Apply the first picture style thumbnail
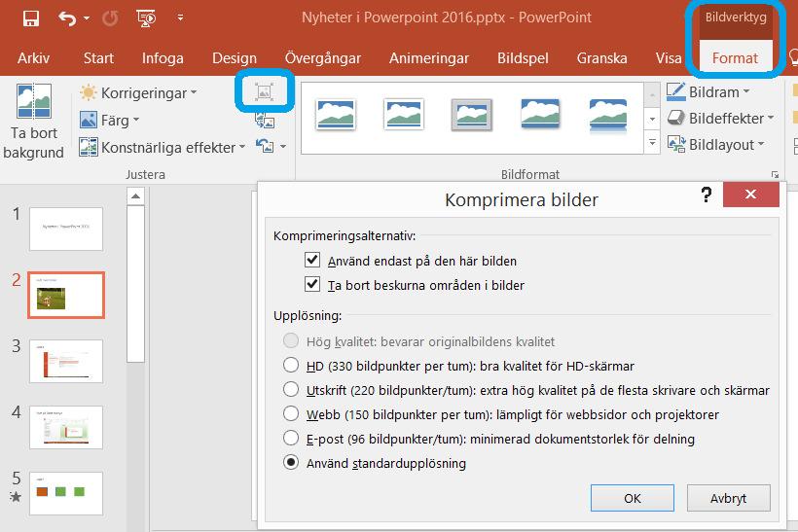This screenshot has height=532, width=798. (336, 114)
